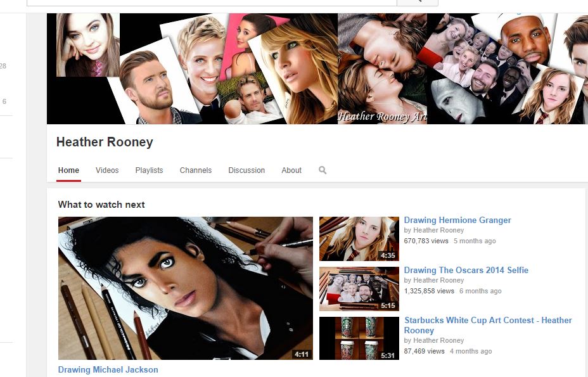588x377 pixels.
Task: Open the Starbucks White Cup Art Contest link
Action: click(x=488, y=325)
